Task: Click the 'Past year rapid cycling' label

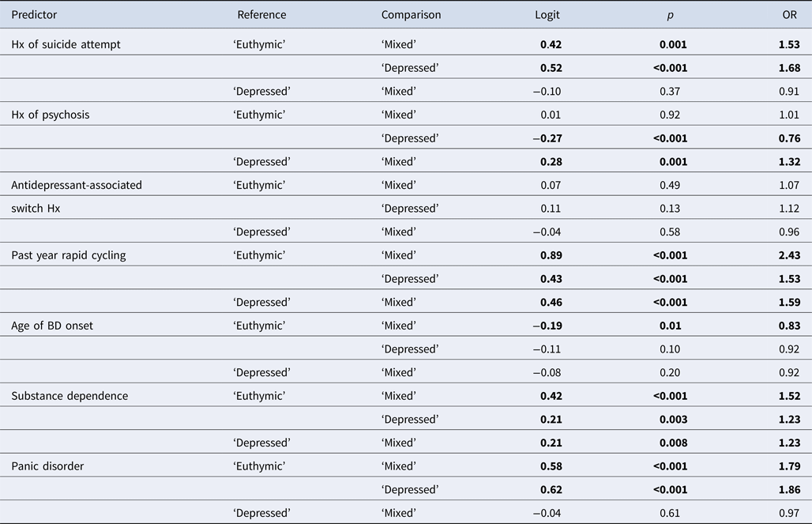Action: click(69, 255)
